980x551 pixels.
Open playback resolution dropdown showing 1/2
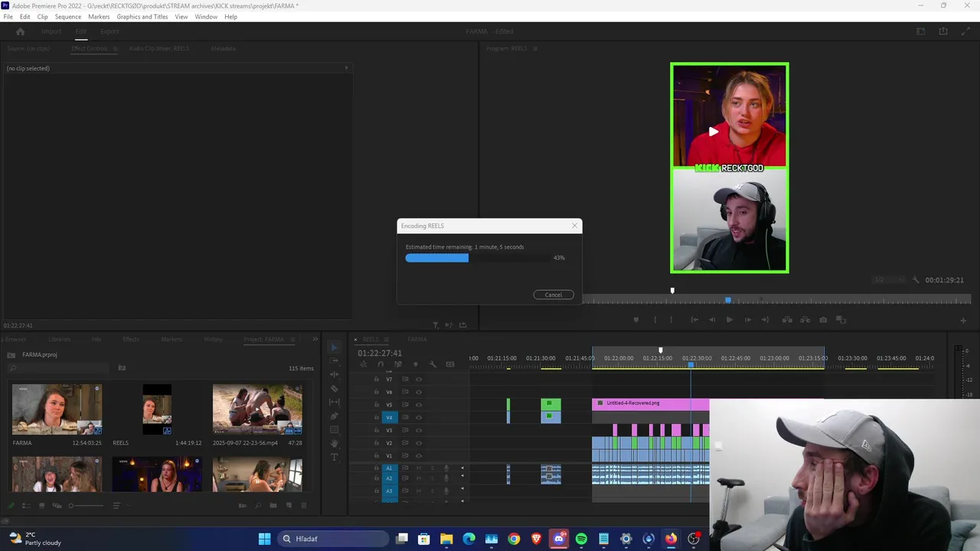pyautogui.click(x=889, y=280)
